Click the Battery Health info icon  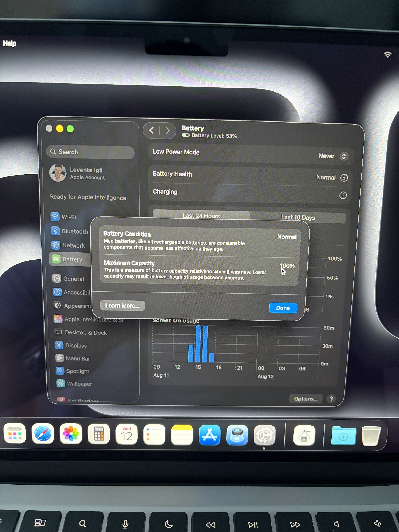344,178
